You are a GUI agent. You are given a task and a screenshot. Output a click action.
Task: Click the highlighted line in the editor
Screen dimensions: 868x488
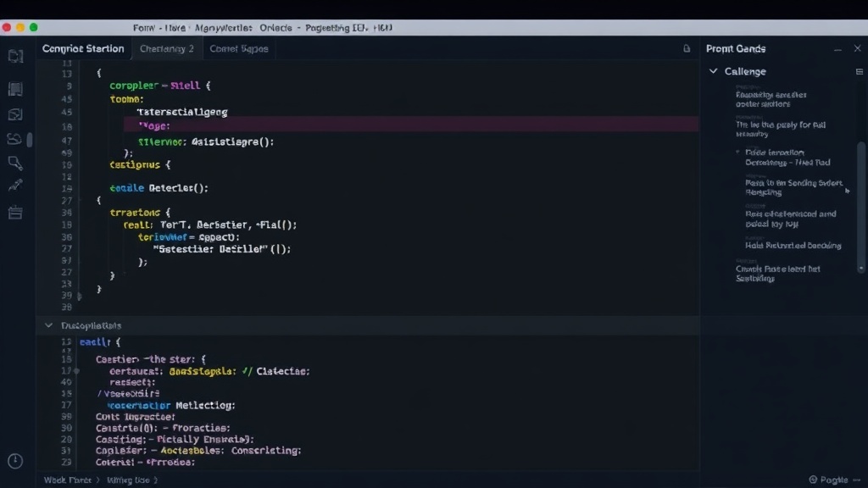pyautogui.click(x=411, y=125)
